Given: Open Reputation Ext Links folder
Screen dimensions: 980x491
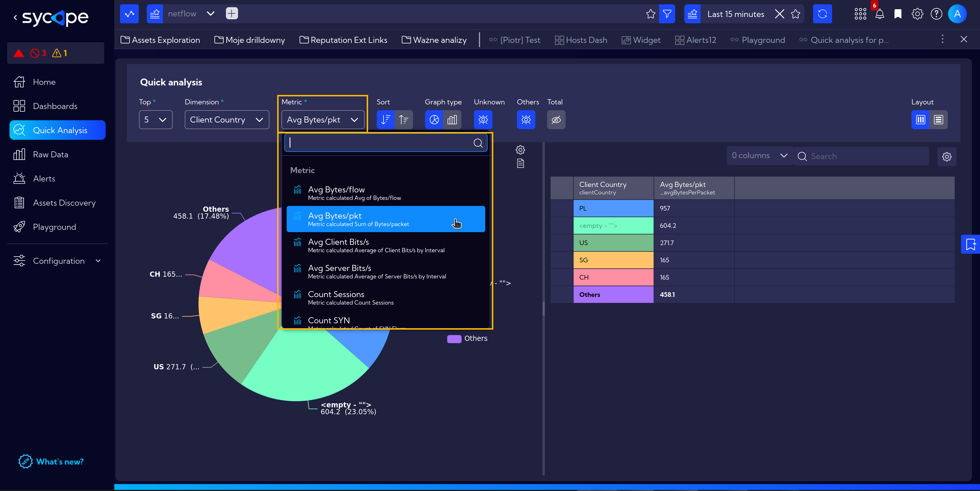Looking at the screenshot, I should click(x=344, y=40).
